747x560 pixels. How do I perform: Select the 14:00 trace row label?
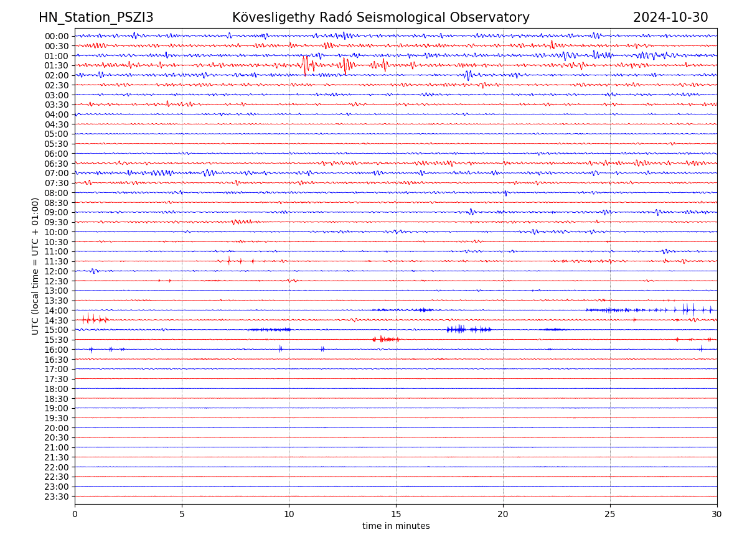pos(57,310)
